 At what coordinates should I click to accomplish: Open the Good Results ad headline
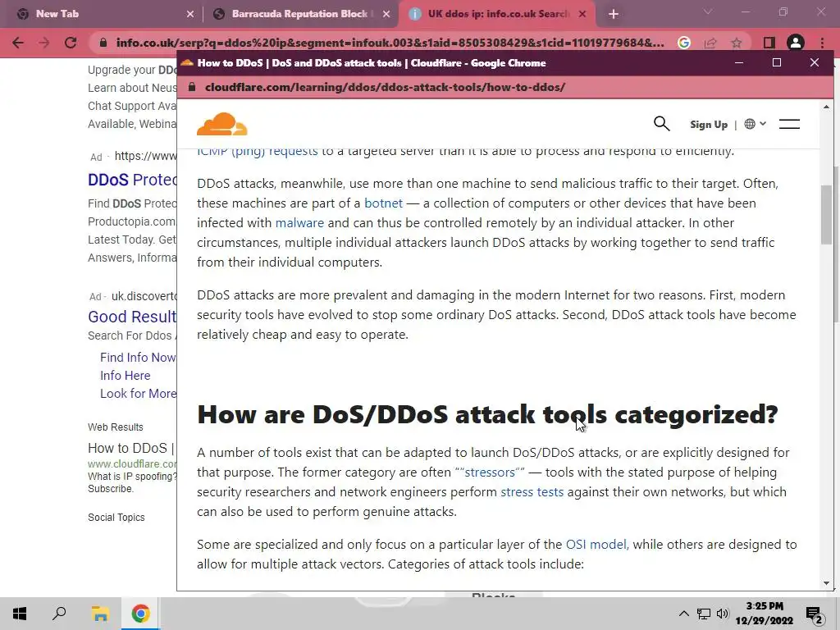(132, 317)
